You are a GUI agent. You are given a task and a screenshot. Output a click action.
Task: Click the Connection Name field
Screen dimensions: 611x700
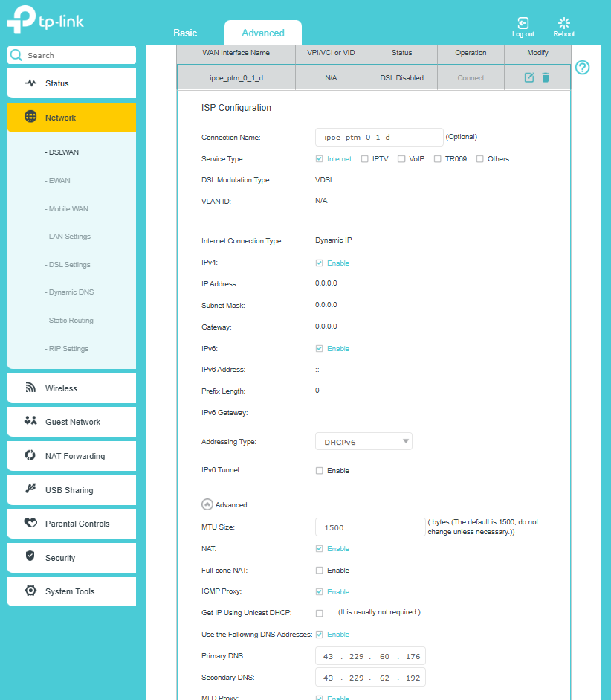pos(379,137)
